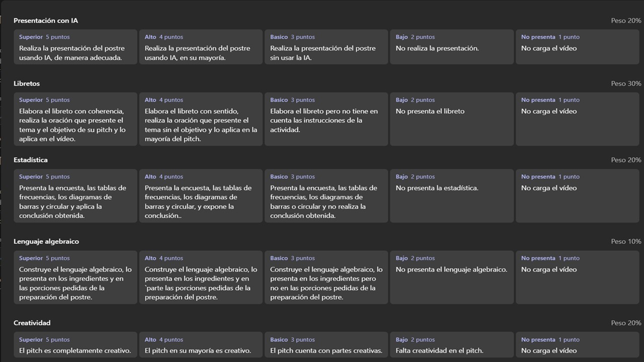The height and width of the screenshot is (362, 644).
Task: Choose Basico rating in Estadística row
Action: pyautogui.click(x=326, y=196)
